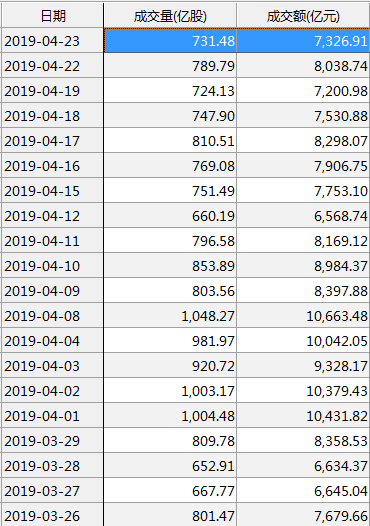The height and width of the screenshot is (526, 370).
Task: Select the date cell 2019-04-15
Action: [52, 191]
